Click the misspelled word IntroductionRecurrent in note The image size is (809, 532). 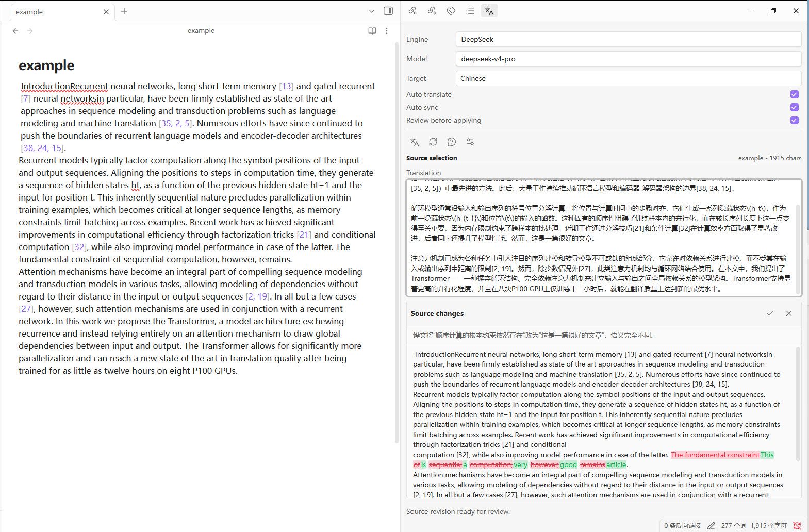click(64, 86)
